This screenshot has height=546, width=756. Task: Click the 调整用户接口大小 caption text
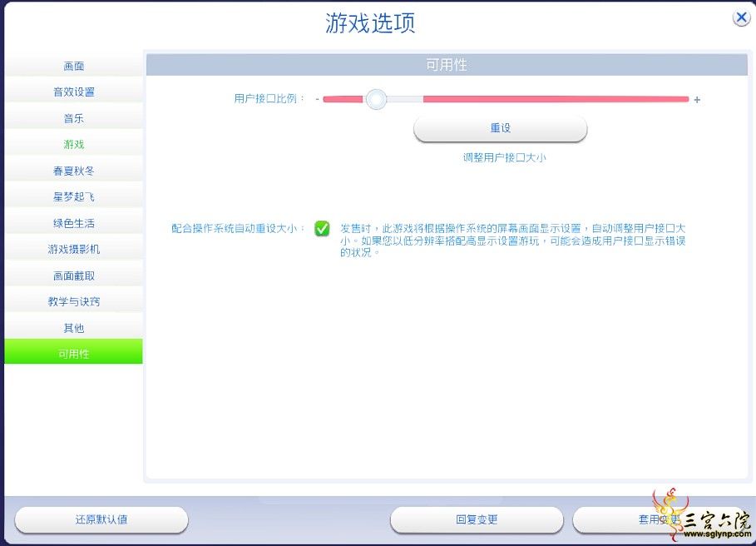click(504, 157)
